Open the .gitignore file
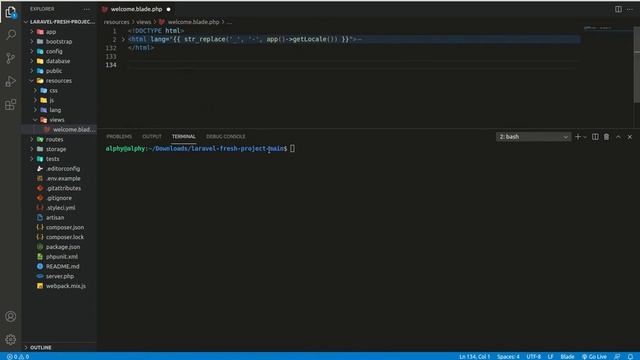Screen dimensions: 640x360 tap(59, 198)
